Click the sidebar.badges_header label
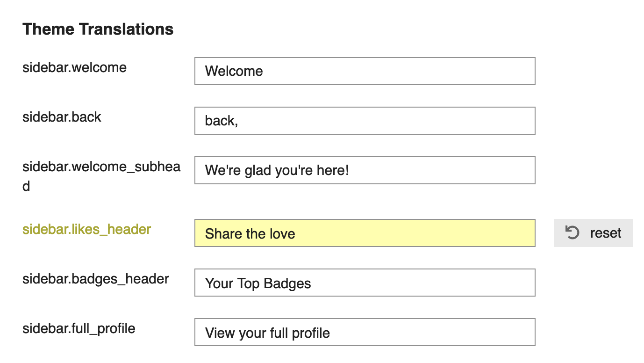This screenshot has height=363, width=644. pos(95,279)
